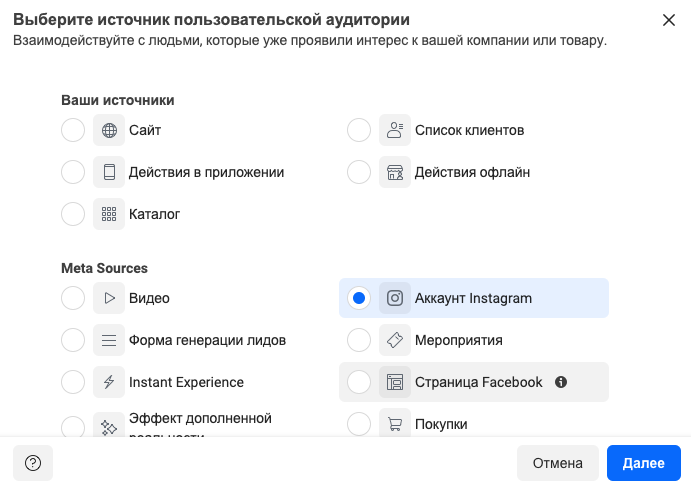Select the Эффект дополненной реальности option
691x486 pixels.
[73, 426]
